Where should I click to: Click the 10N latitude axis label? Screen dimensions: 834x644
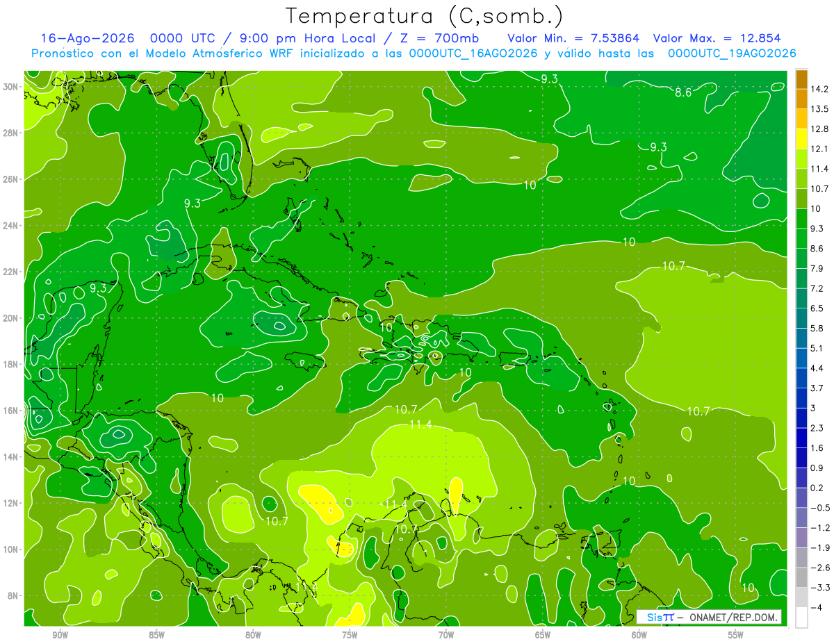[x=12, y=550]
